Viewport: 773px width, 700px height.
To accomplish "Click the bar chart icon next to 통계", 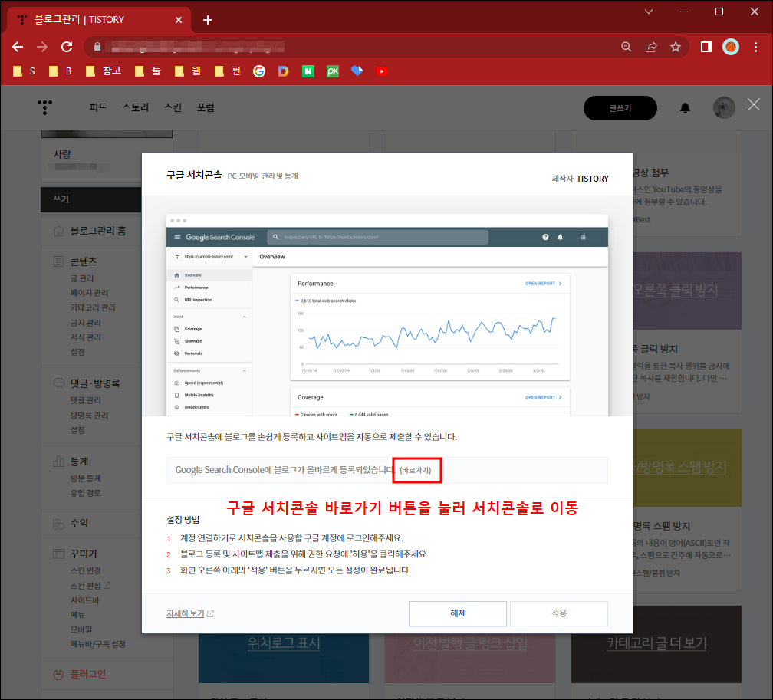I will click(58, 461).
